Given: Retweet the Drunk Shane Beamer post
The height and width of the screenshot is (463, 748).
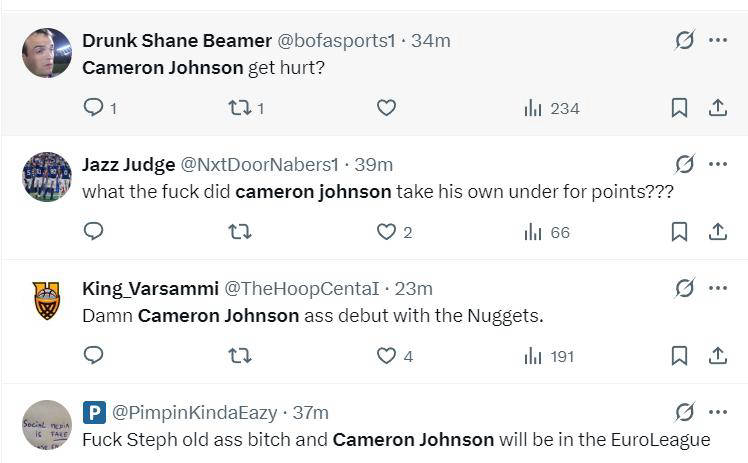Looking at the screenshot, I should [x=240, y=108].
